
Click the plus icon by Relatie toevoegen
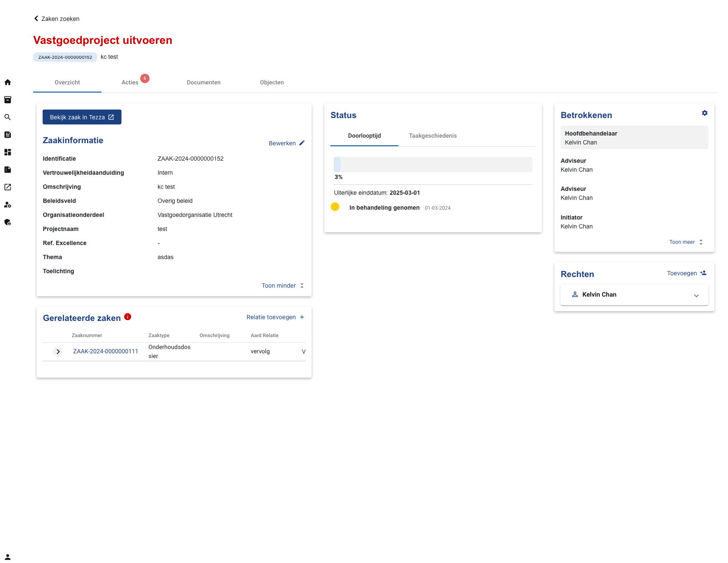pos(302,317)
